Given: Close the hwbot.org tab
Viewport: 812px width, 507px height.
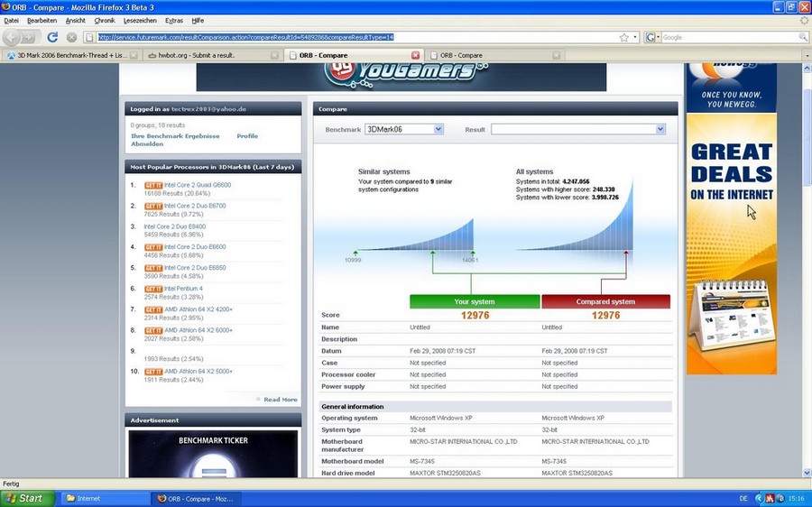Looking at the screenshot, I should coord(274,55).
